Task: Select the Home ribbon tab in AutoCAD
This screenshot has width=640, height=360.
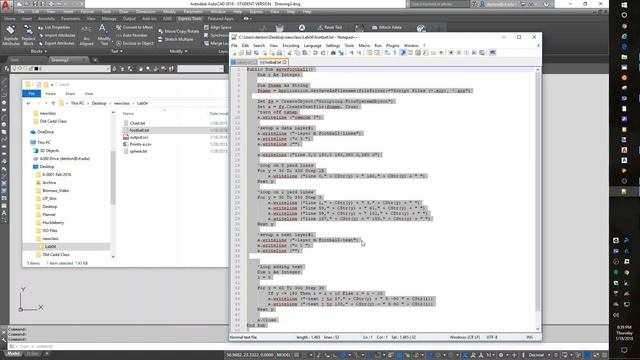Action: (9, 18)
